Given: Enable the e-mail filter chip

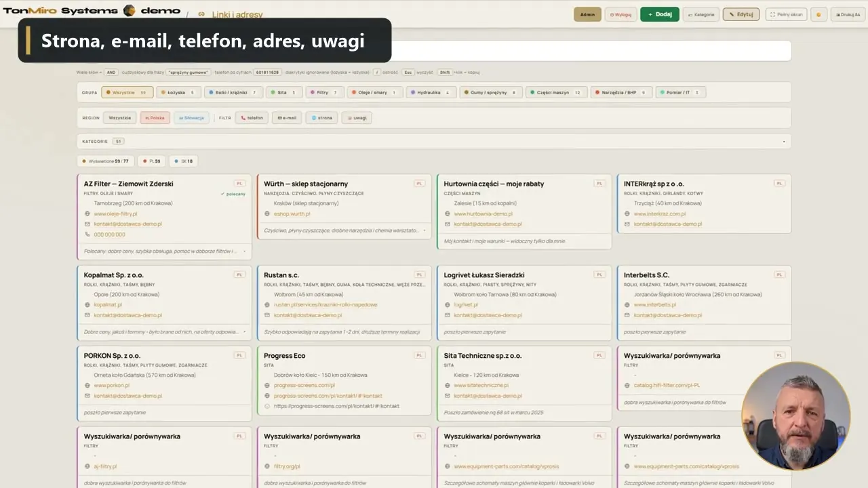Looking at the screenshot, I should tap(287, 118).
